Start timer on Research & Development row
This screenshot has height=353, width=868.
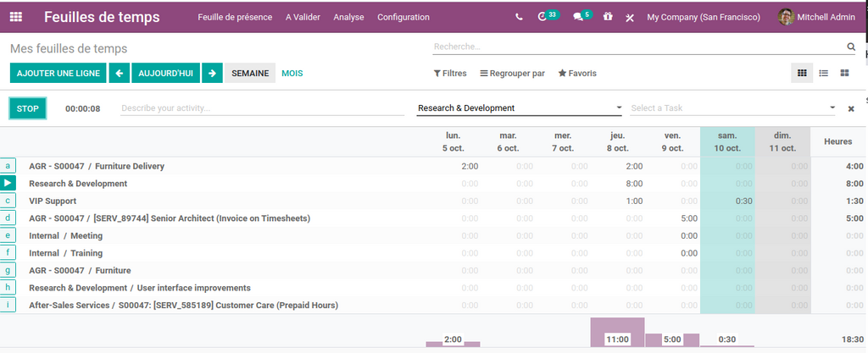[x=8, y=183]
